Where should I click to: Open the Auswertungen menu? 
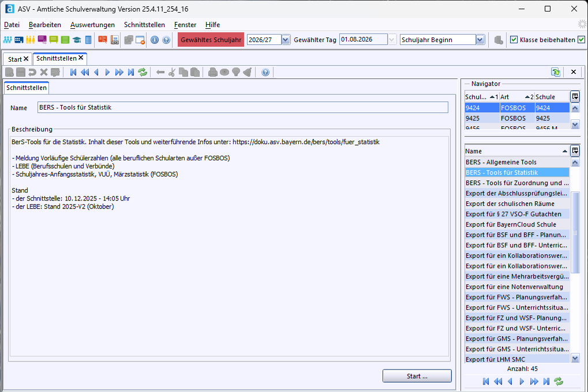tap(92, 25)
